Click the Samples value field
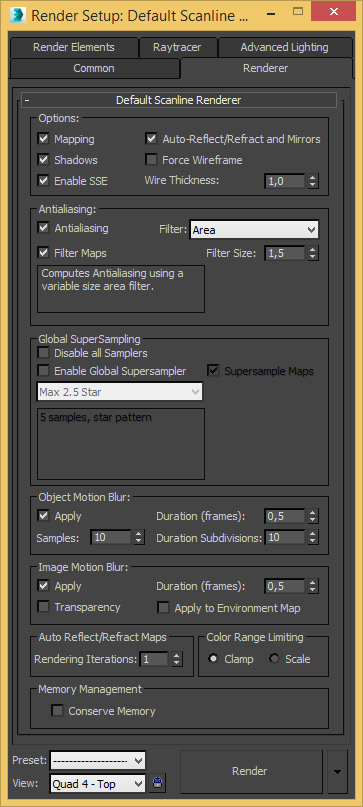 coord(111,538)
